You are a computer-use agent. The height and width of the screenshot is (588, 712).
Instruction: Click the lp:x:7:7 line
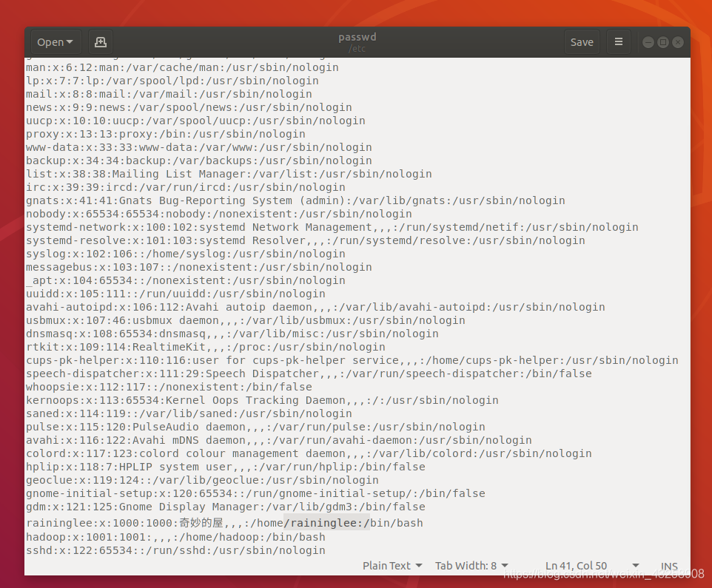(172, 81)
